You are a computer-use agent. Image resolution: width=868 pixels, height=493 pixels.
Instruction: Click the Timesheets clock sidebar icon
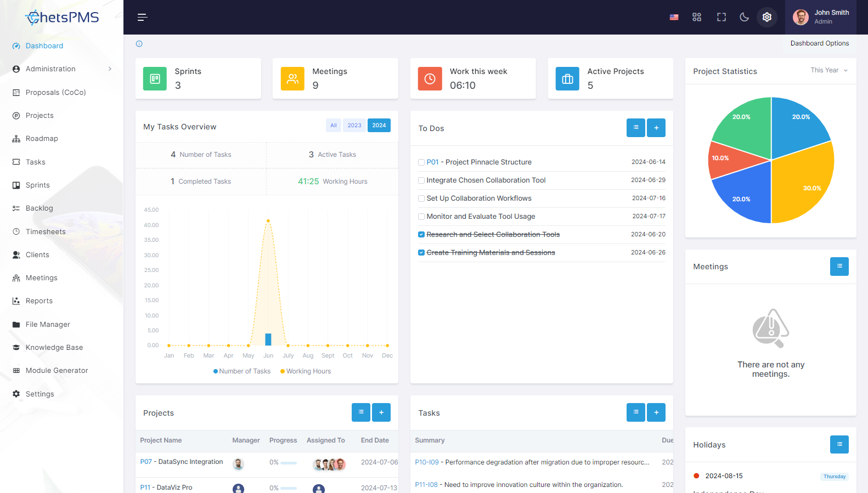16,231
